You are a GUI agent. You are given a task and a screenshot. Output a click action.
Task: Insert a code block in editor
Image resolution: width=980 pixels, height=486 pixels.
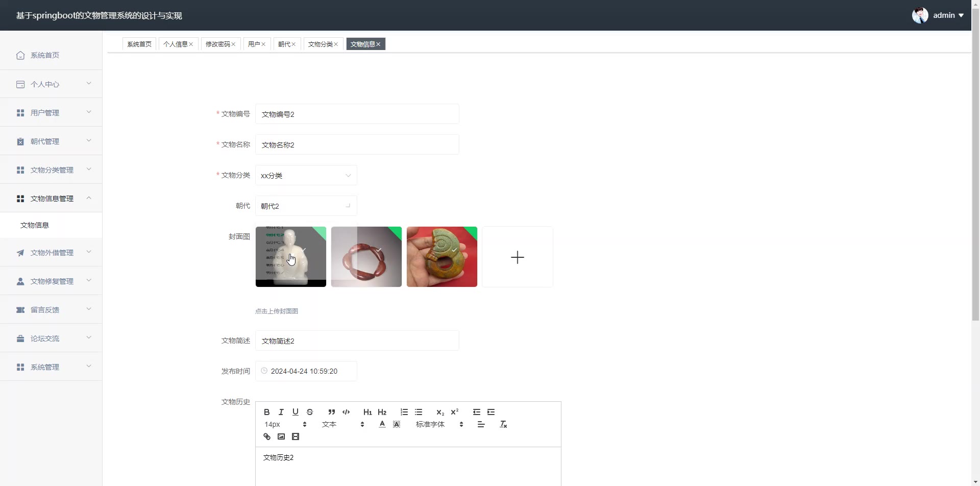pyautogui.click(x=346, y=412)
